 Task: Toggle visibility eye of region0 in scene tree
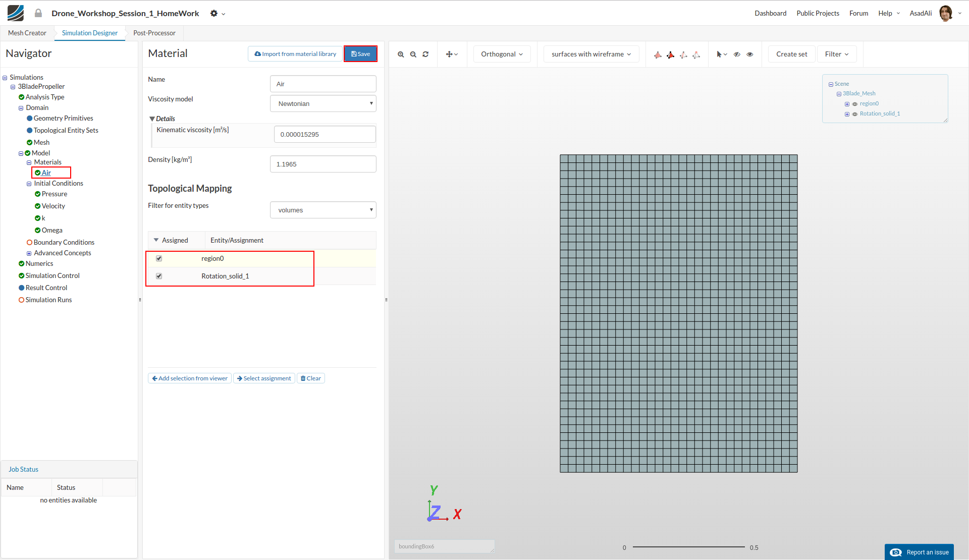pos(855,104)
